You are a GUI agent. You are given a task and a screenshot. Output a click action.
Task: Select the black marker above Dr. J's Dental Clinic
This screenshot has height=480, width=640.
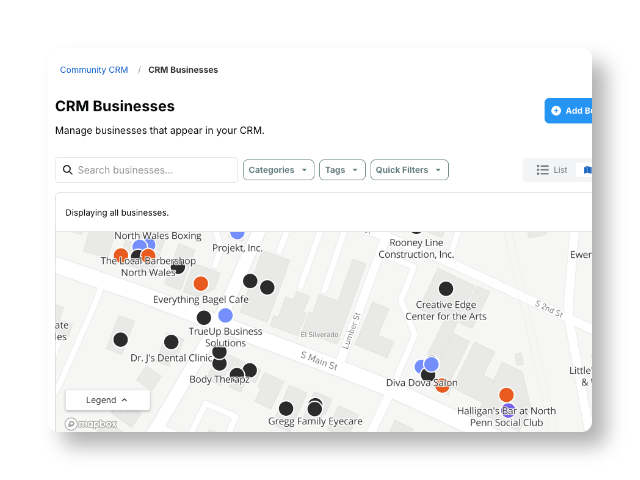[171, 342]
